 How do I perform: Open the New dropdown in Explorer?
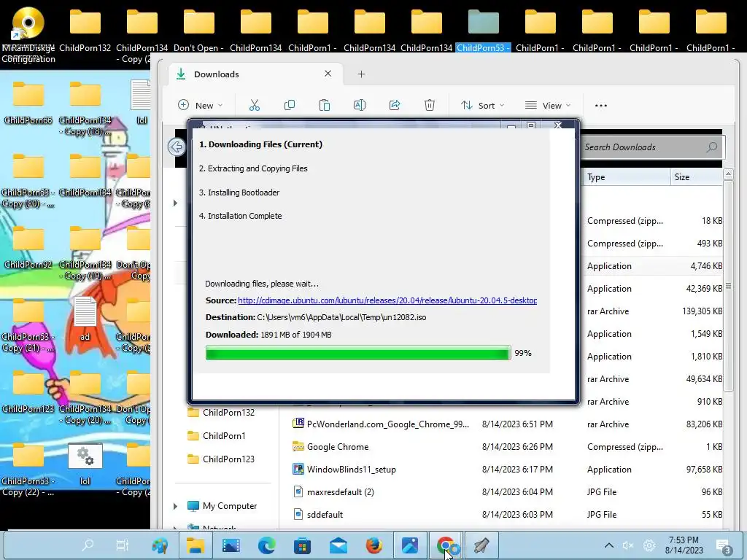coord(200,105)
